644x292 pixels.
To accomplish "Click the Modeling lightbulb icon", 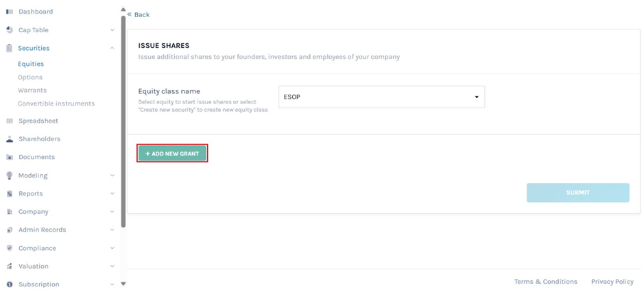I will click(x=10, y=175).
